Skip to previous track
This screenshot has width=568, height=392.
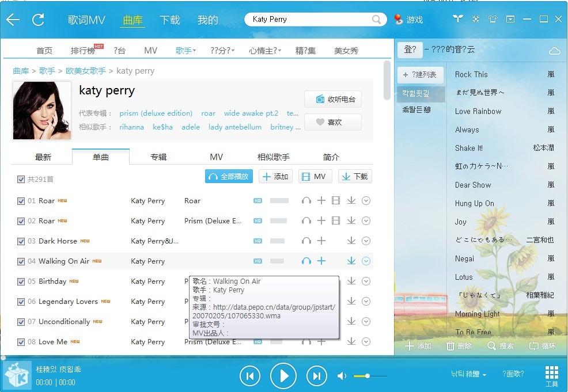(250, 376)
